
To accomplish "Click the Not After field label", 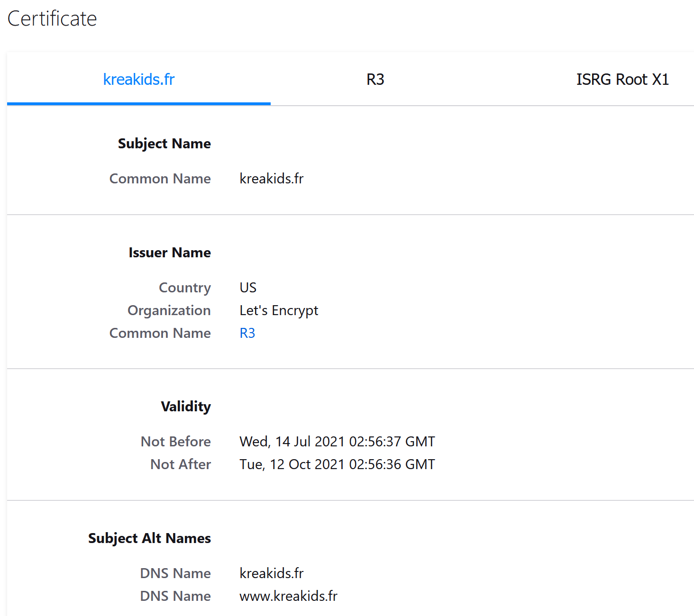I will click(180, 464).
